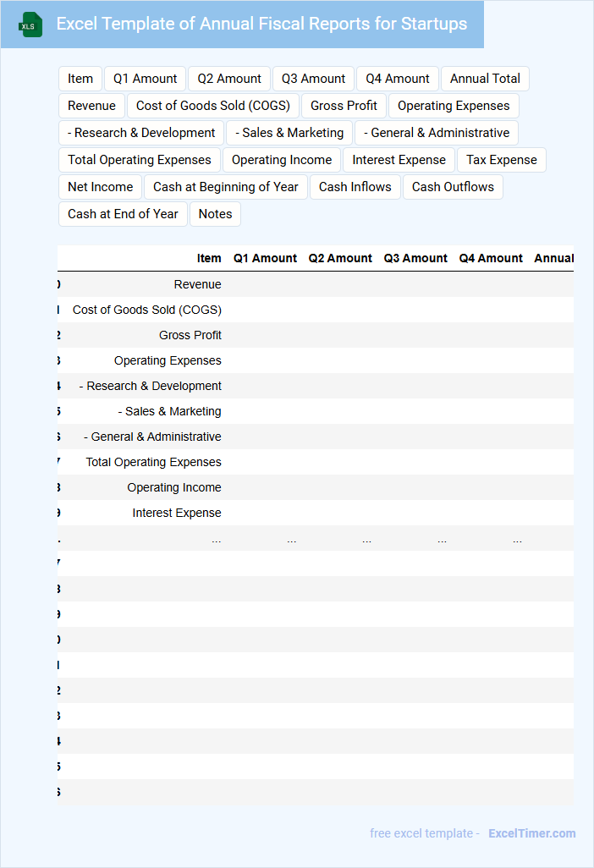Click the Q2 Amount table column header
Viewport: 594px width, 868px height.
point(340,259)
